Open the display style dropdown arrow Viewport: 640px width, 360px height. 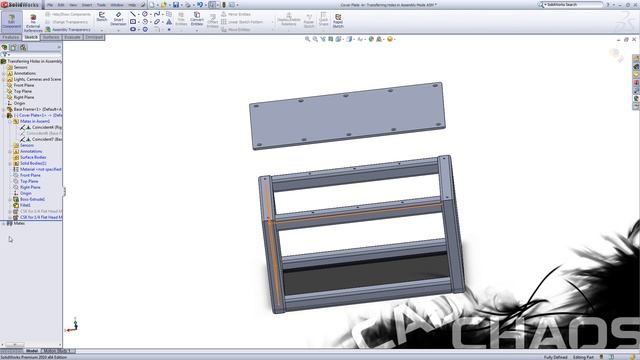353,39
